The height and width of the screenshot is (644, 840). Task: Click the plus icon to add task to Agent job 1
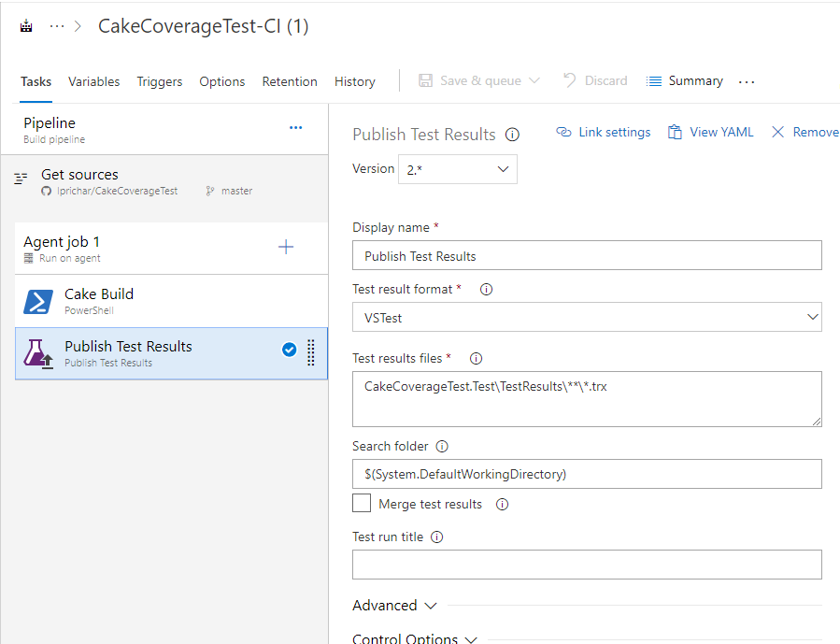(x=286, y=247)
